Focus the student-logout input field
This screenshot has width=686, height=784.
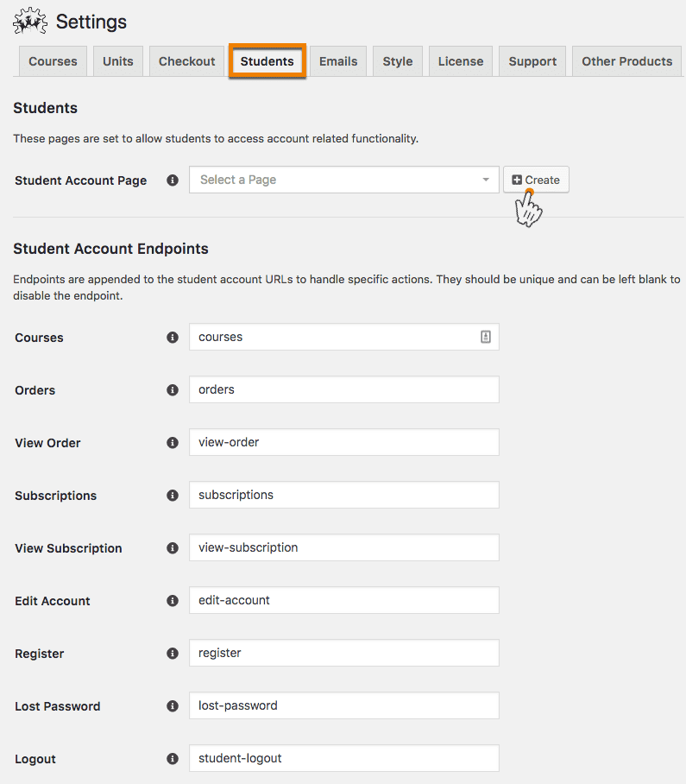tap(344, 758)
